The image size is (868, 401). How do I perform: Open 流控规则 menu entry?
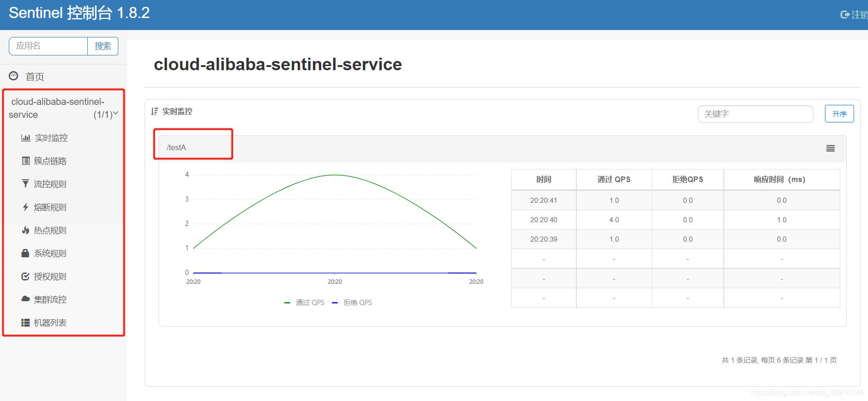coord(50,184)
